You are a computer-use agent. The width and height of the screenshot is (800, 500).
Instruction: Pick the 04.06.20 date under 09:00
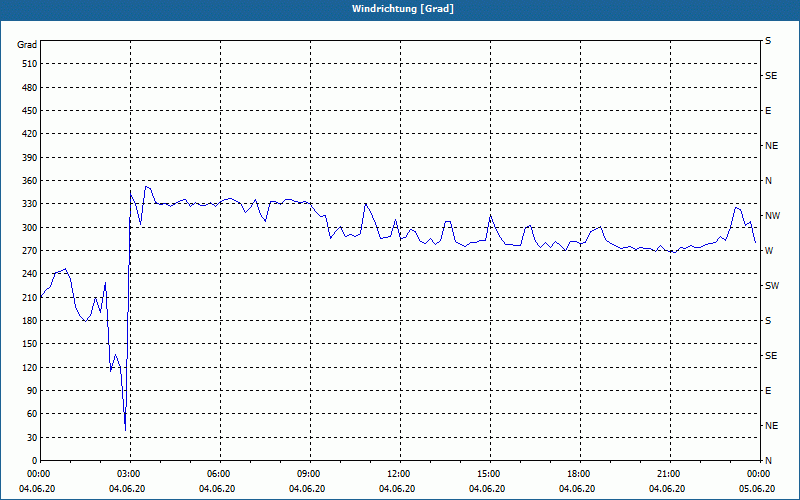coord(307,489)
